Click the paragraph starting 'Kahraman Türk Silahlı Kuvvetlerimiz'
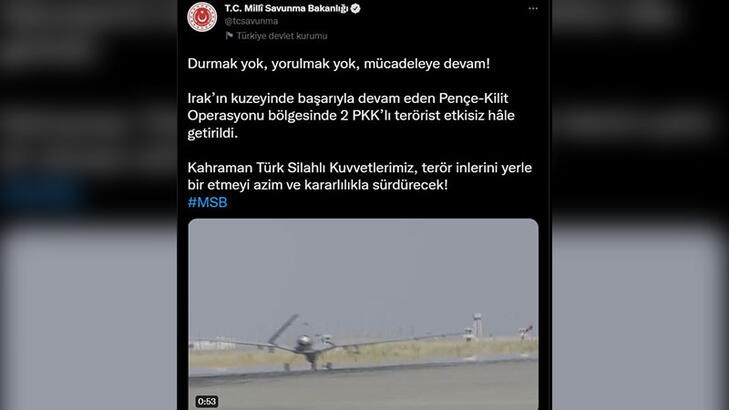The image size is (729, 410). pyautogui.click(x=359, y=176)
